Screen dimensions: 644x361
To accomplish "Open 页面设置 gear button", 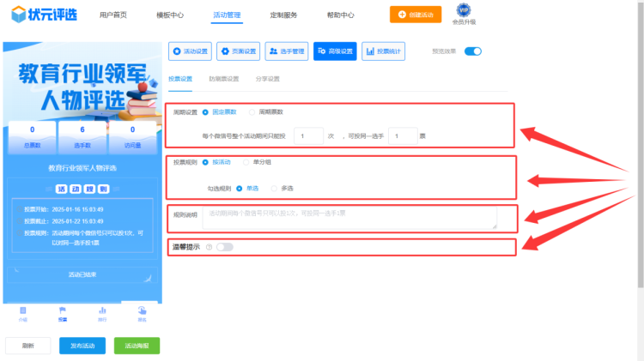I will click(238, 51).
